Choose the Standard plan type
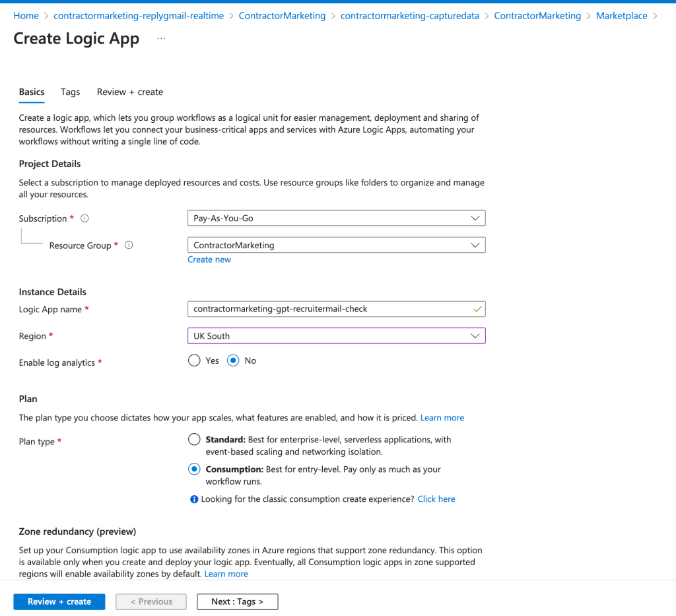 [195, 439]
